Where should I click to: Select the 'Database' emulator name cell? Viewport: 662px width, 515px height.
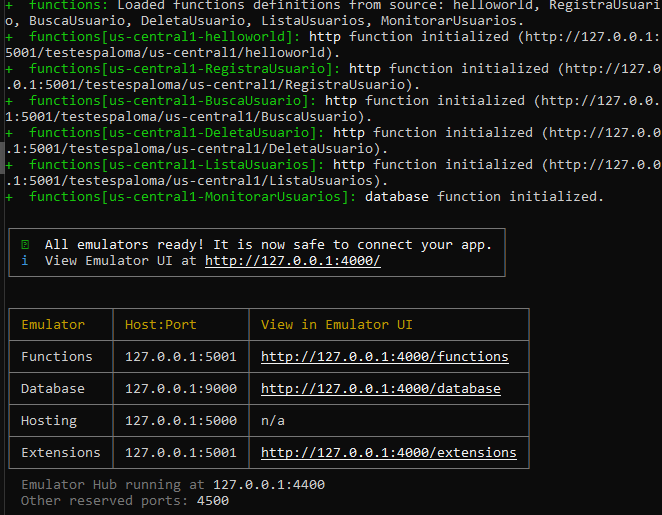click(53, 389)
